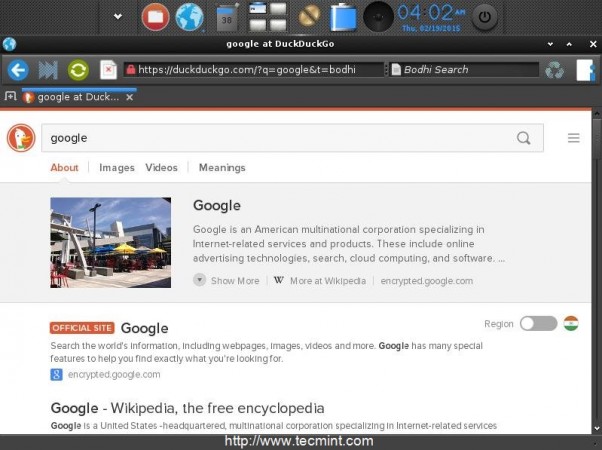Click the 'Region' label text

pyautogui.click(x=498, y=324)
